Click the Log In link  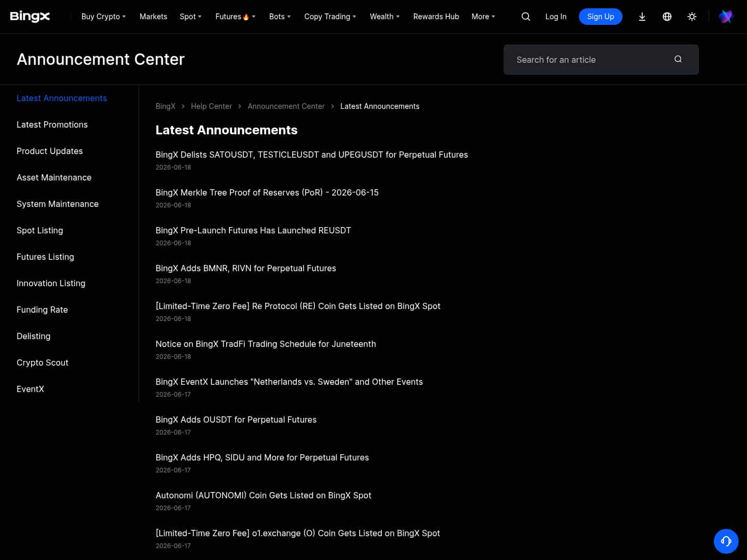(x=556, y=17)
